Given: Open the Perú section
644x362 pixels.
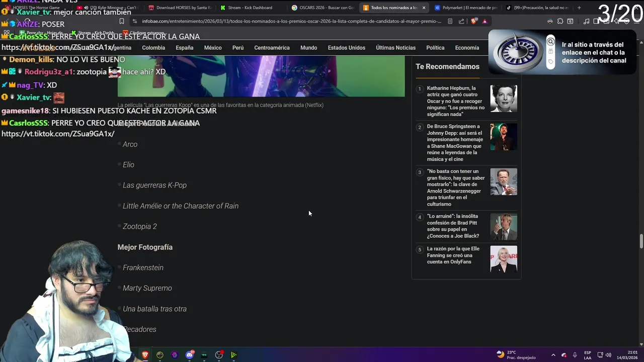Looking at the screenshot, I should click(238, 48).
